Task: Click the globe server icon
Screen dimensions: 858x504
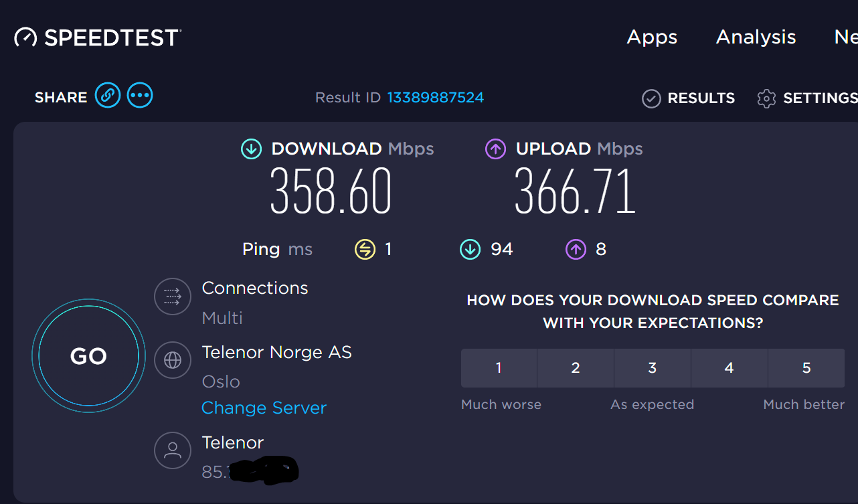Action: [x=173, y=360]
